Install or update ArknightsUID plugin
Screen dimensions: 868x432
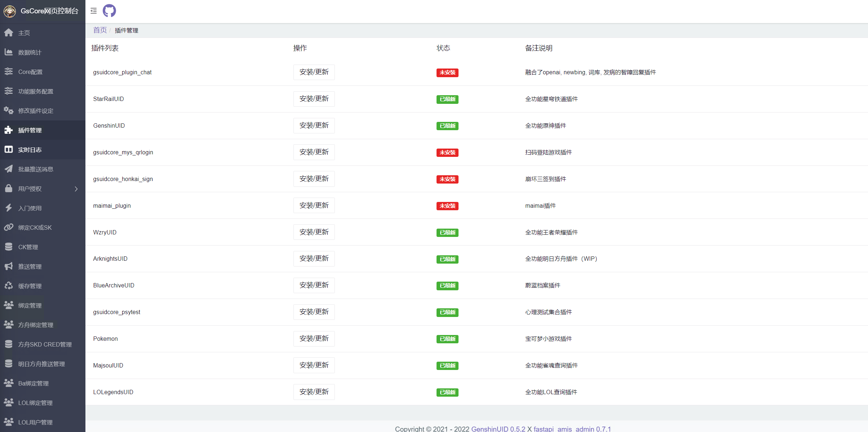[314, 259]
